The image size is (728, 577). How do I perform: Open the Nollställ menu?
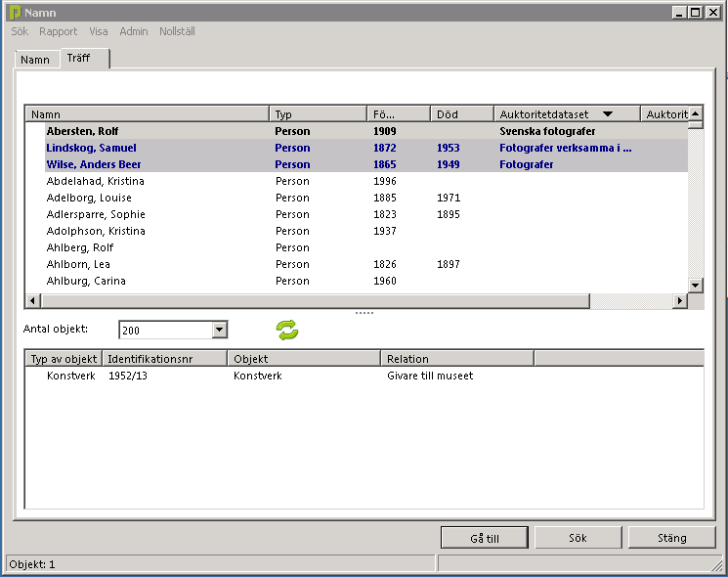[x=177, y=31]
